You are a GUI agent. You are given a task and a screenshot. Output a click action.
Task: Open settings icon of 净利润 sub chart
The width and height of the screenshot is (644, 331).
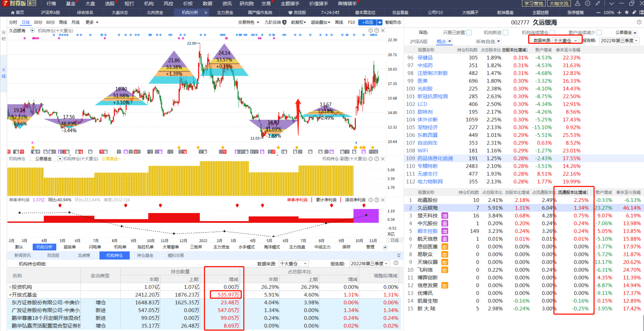point(371,200)
